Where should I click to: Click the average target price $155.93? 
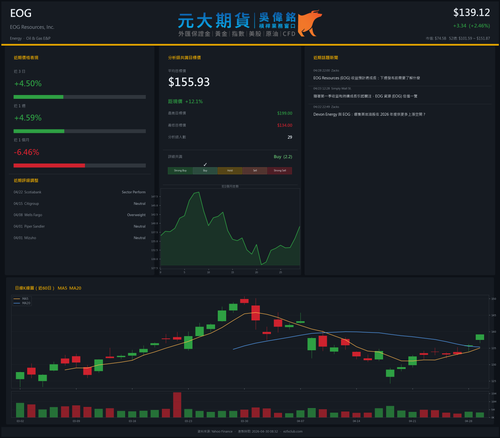(x=189, y=82)
